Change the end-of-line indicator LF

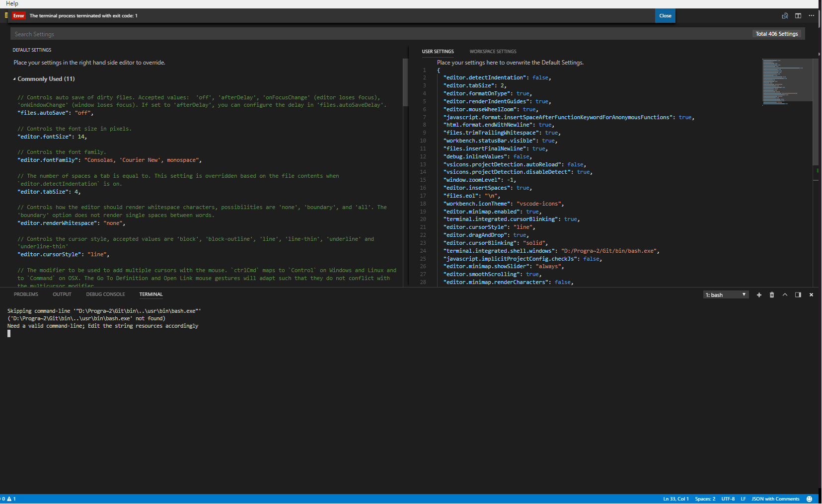743,499
